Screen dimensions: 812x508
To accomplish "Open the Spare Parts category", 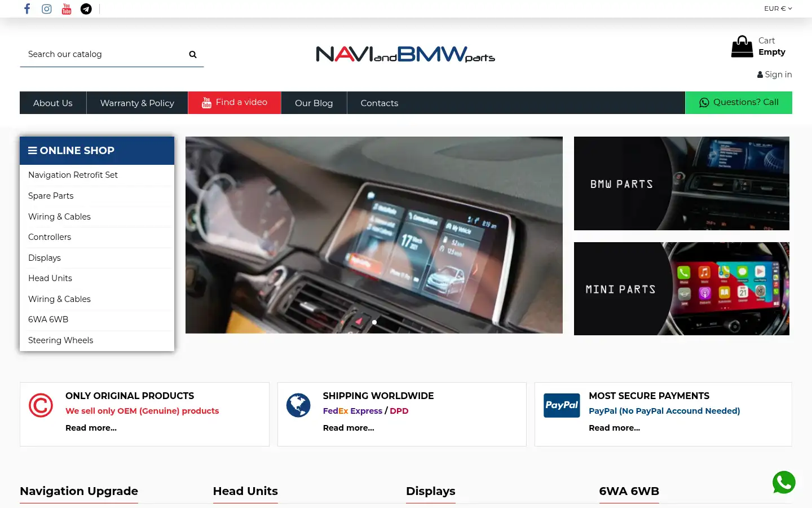I will 51,196.
